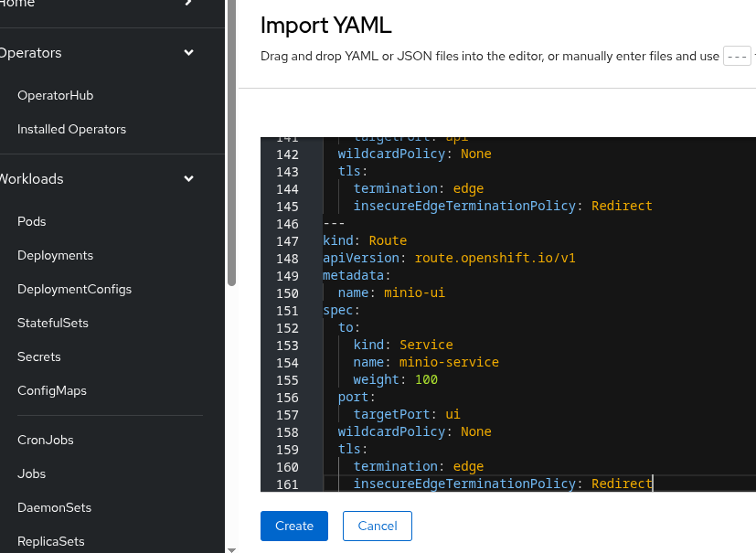Click the sidebar scroll-down arrow
The height and width of the screenshot is (553, 756).
[x=231, y=549]
